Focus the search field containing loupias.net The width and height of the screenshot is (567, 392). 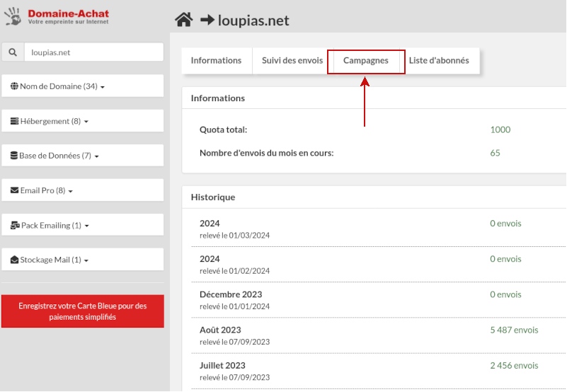pyautogui.click(x=94, y=52)
